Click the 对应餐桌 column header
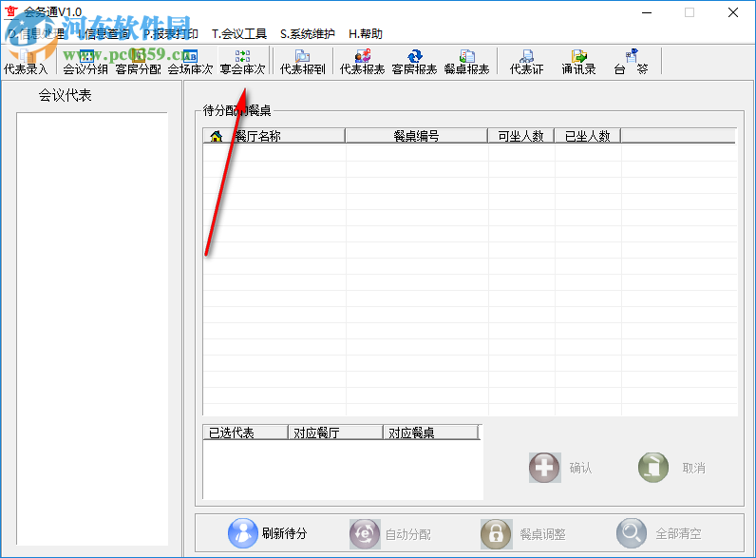 (x=430, y=433)
